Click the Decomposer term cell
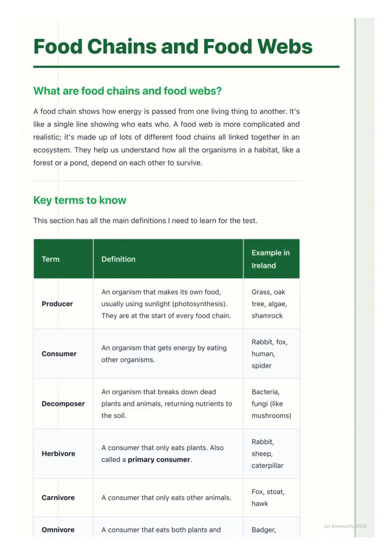Viewport: 392px width, 555px height. (x=63, y=404)
